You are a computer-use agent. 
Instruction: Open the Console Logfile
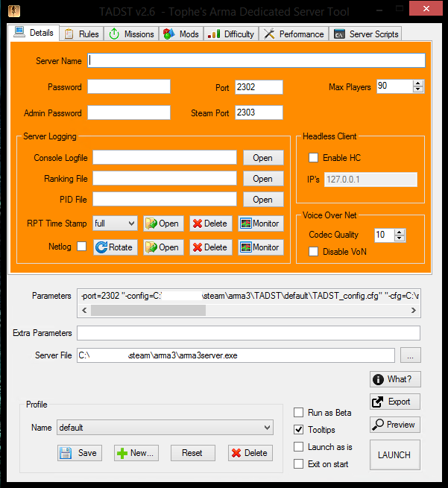tap(263, 158)
